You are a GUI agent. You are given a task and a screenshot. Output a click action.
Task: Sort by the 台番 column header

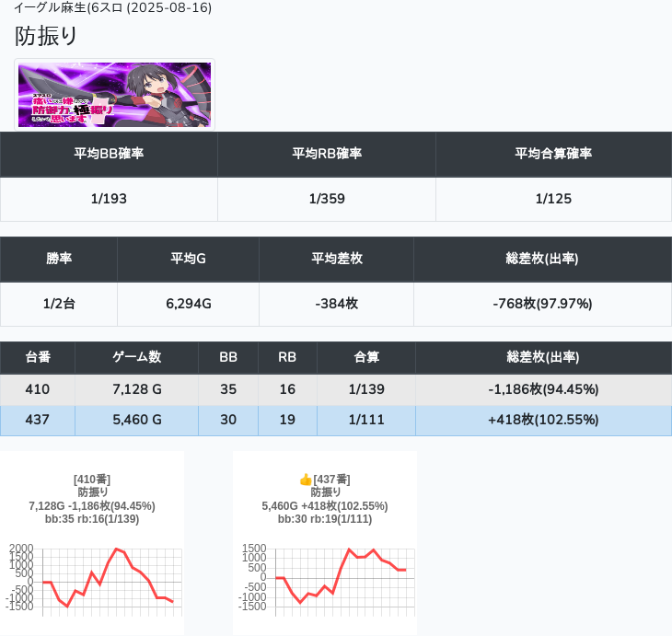tap(38, 357)
